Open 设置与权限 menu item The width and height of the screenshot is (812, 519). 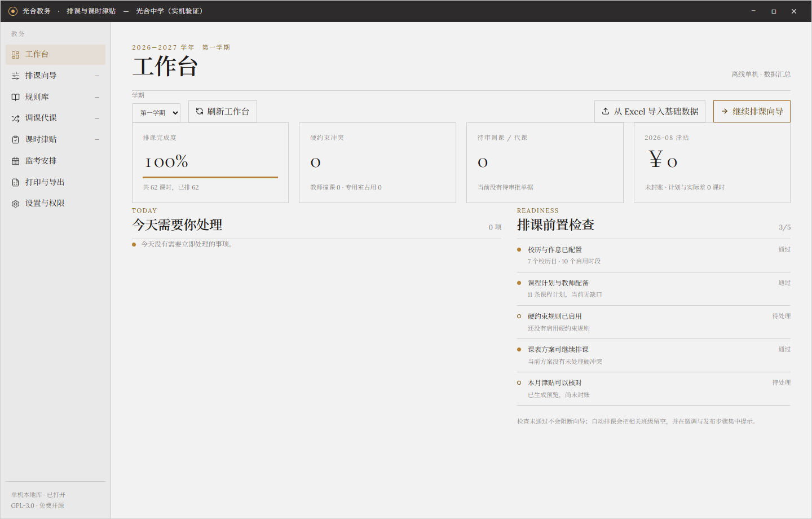[x=55, y=203]
